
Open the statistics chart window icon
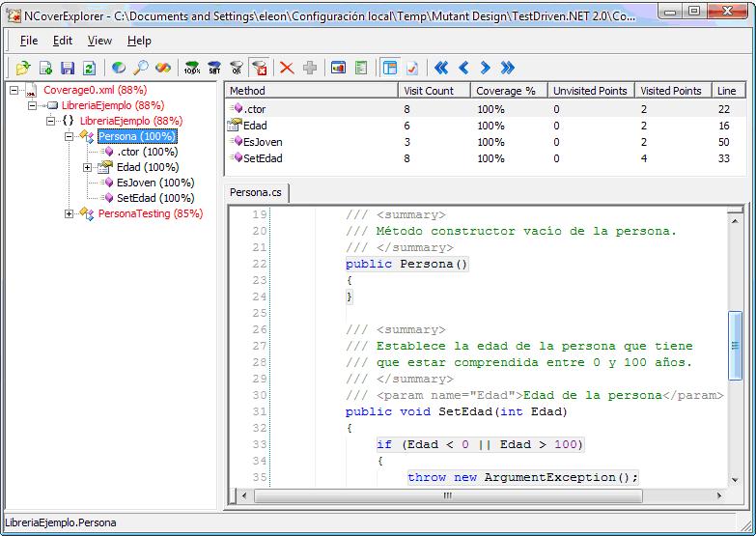pyautogui.click(x=339, y=68)
